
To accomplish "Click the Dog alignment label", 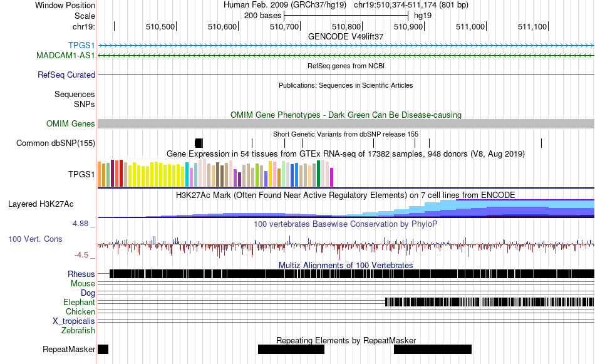I will click(88, 293).
